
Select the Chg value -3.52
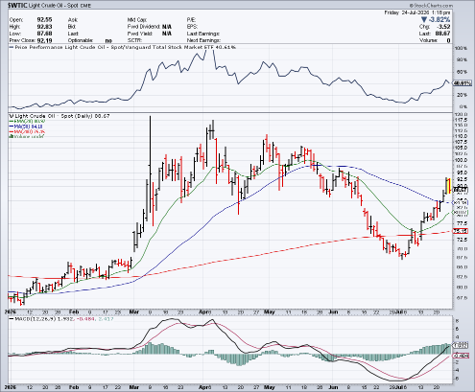pyautogui.click(x=444, y=27)
